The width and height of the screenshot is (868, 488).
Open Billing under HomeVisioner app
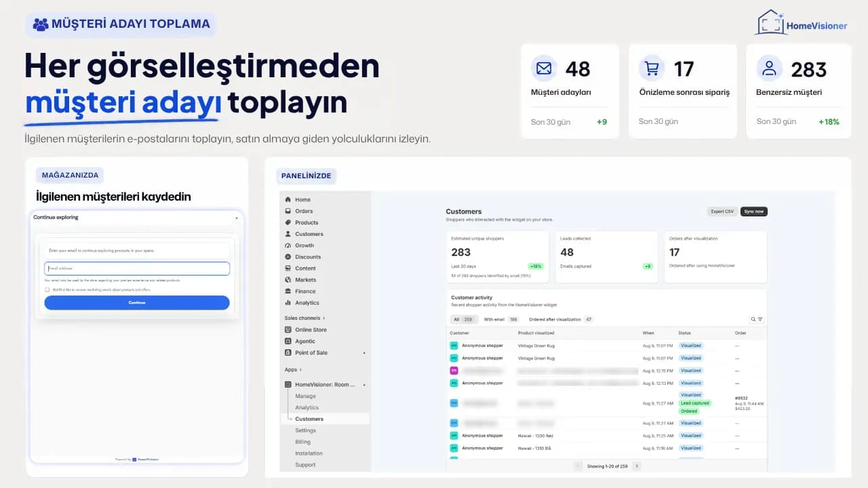302,442
